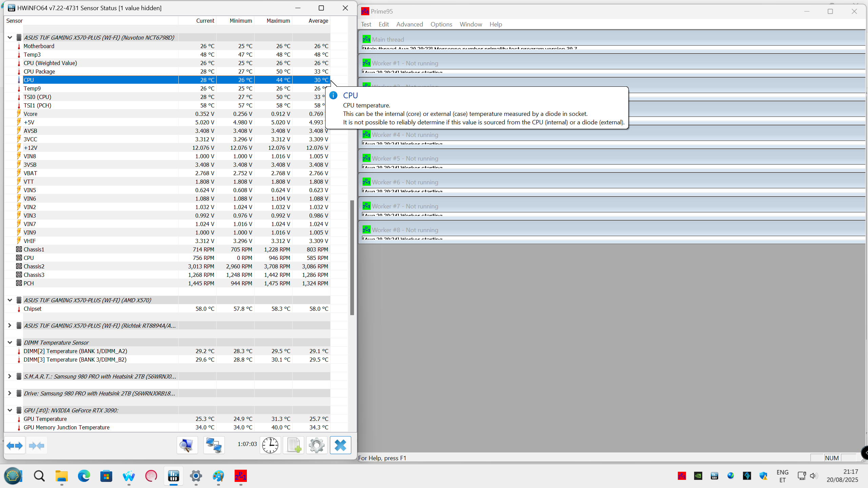Open File Explorer from the taskbar

click(x=62, y=476)
